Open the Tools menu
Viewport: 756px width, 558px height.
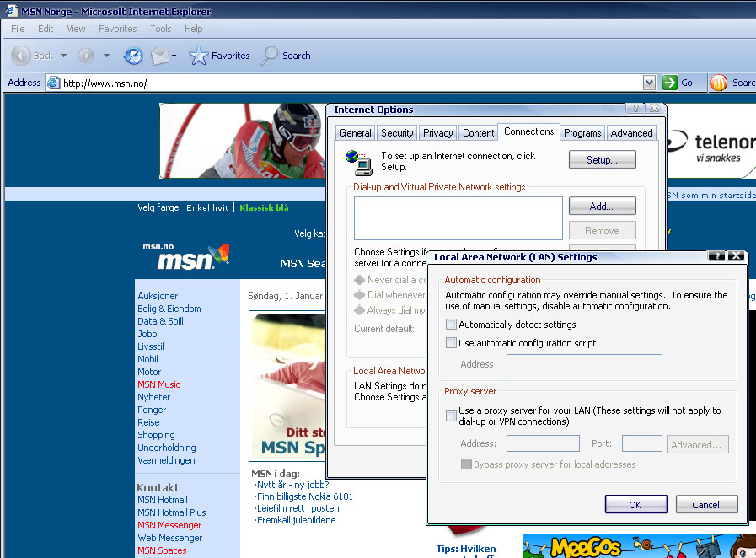pyautogui.click(x=160, y=29)
